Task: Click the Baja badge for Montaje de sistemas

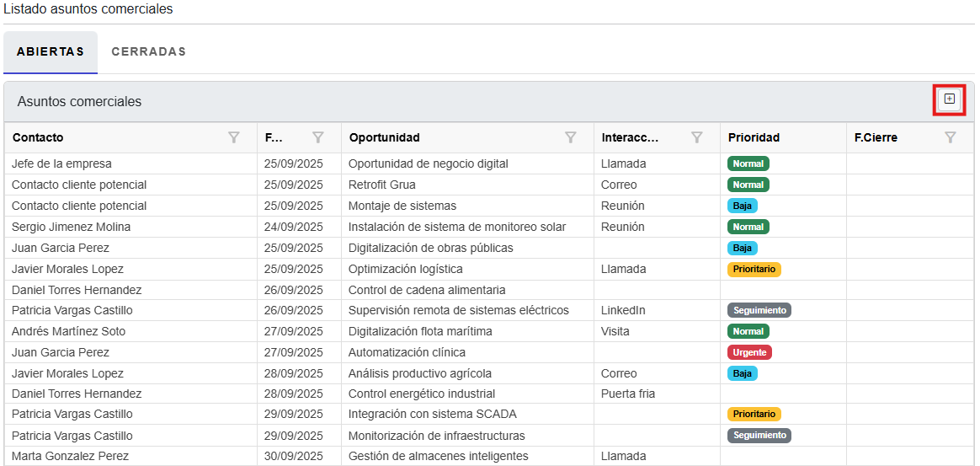Action: 742,206
